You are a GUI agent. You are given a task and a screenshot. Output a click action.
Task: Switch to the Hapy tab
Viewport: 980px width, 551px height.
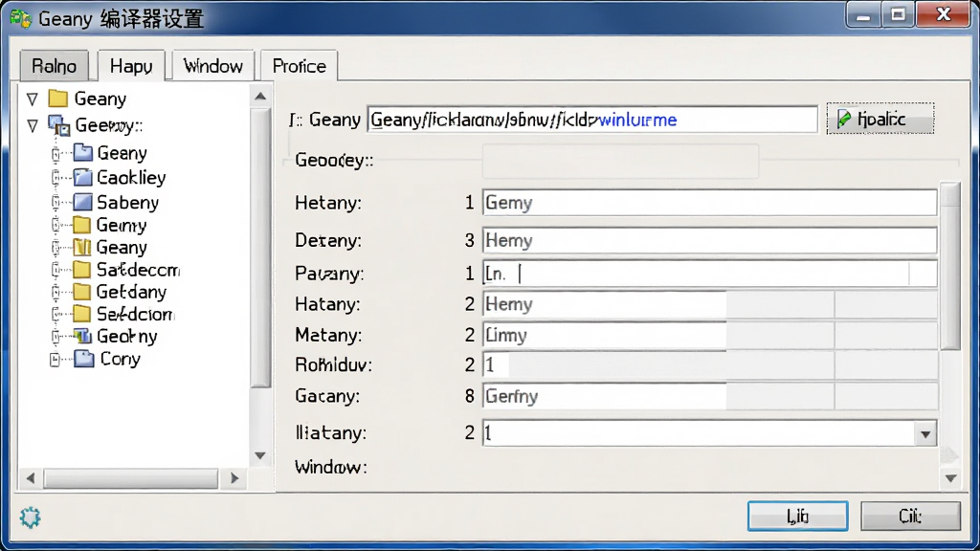pos(131,66)
